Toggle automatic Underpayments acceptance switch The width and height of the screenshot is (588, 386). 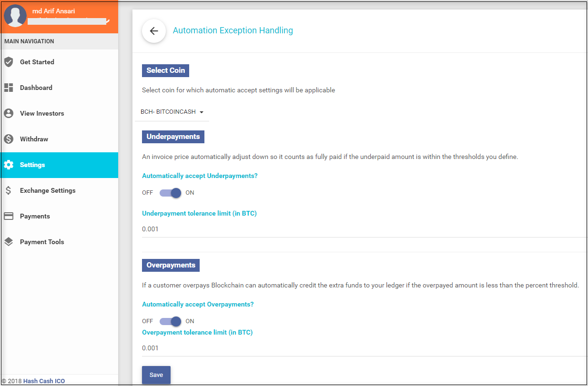171,193
